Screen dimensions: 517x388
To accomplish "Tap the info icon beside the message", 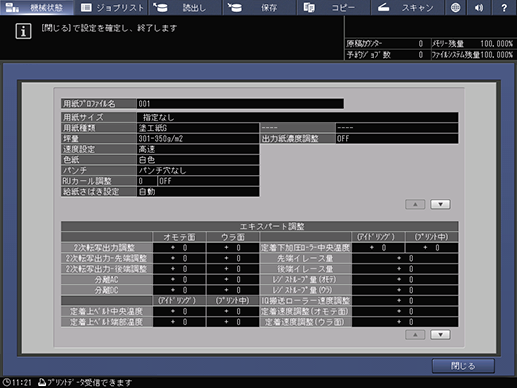I will [x=23, y=32].
